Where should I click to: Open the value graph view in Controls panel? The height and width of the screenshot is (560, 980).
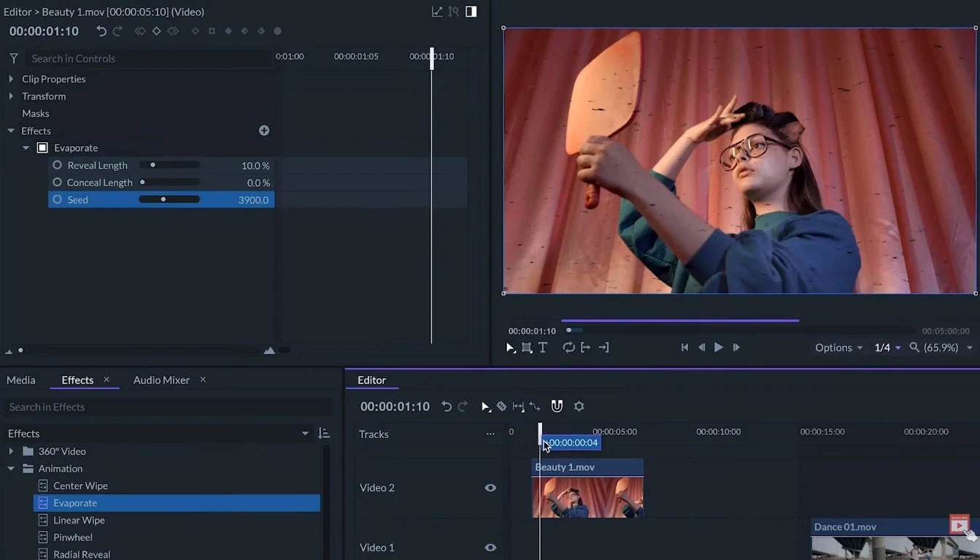click(436, 11)
